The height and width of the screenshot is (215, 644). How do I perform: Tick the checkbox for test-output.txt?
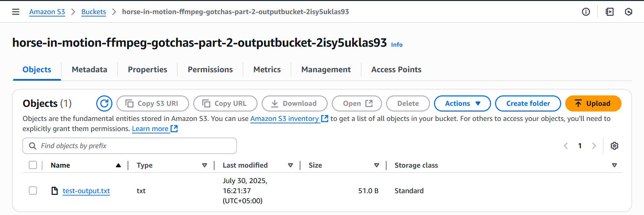tap(33, 190)
